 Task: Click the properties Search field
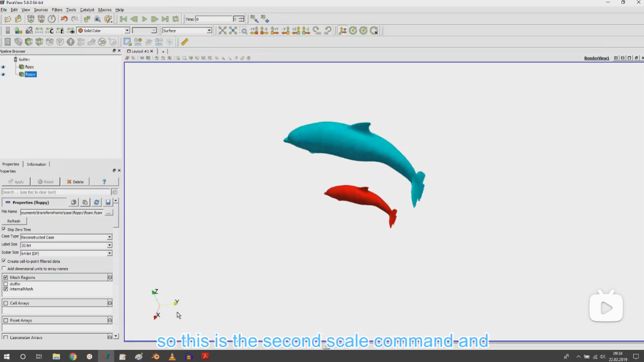tap(56, 192)
